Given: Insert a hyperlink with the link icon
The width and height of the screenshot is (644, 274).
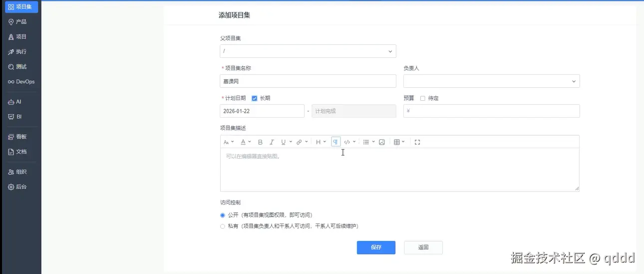Looking at the screenshot, I should (299, 142).
